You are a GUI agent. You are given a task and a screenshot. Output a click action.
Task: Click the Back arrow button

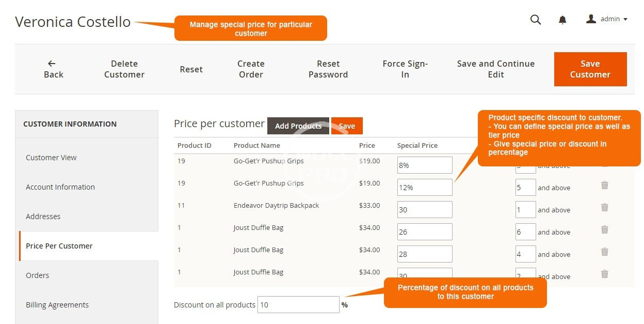coord(53,69)
